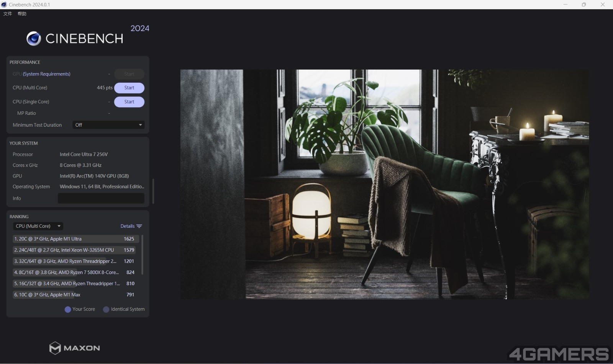Minimize the Cinebench window
Image resolution: width=613 pixels, height=364 pixels.
(565, 5)
